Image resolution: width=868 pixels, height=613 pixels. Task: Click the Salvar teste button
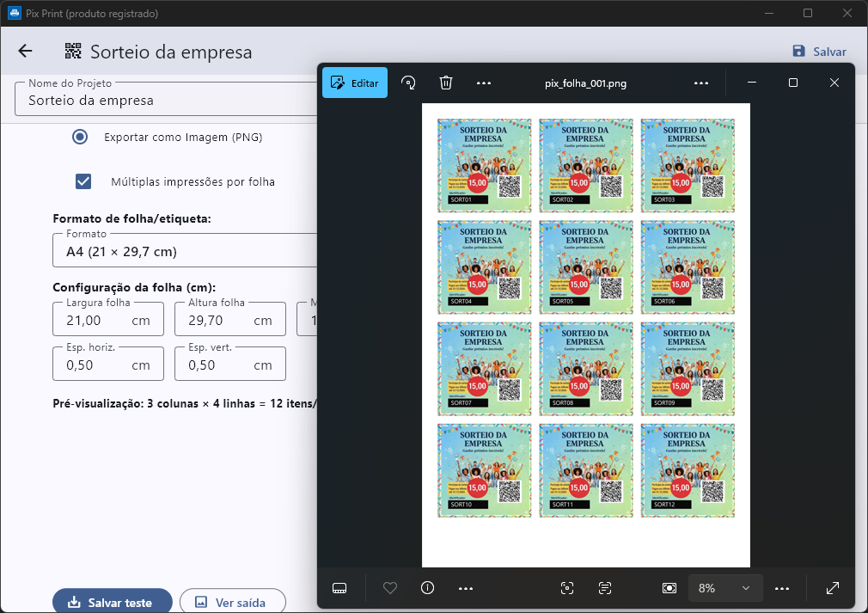(x=113, y=602)
